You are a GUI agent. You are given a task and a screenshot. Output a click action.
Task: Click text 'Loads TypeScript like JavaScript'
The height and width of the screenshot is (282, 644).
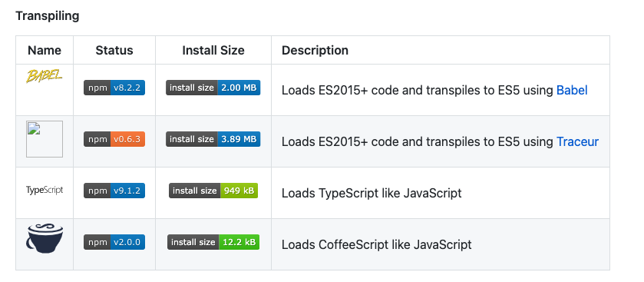coord(372,193)
